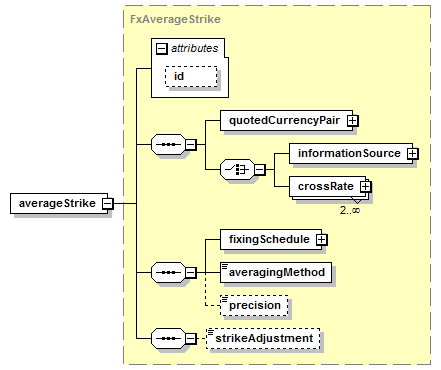Expand the crossRate element
The image size is (441, 370).
pyautogui.click(x=365, y=186)
